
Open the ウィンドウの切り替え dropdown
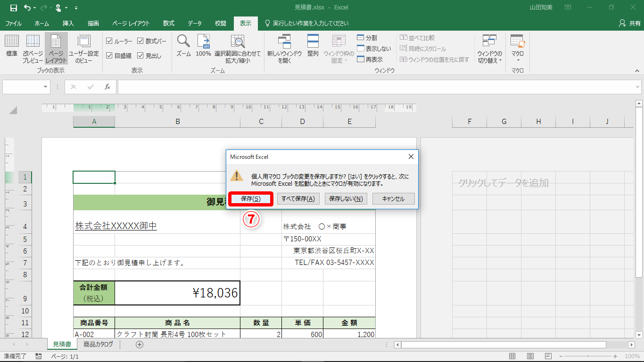(x=489, y=49)
